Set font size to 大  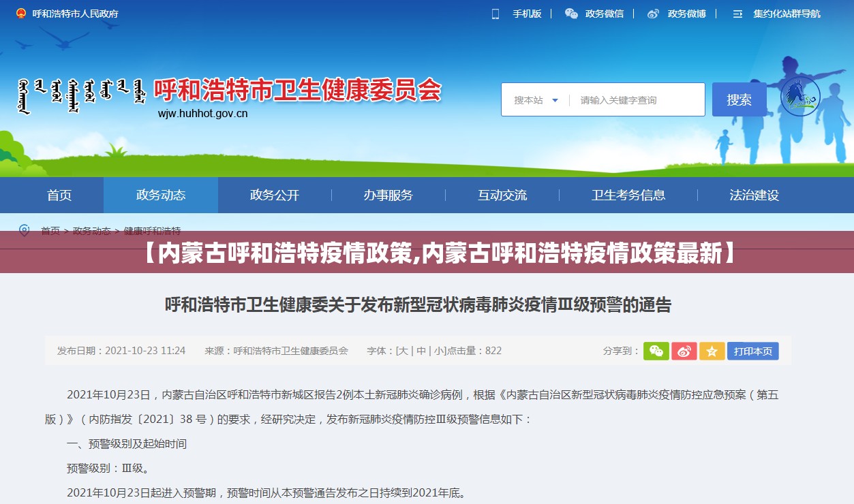pos(403,351)
